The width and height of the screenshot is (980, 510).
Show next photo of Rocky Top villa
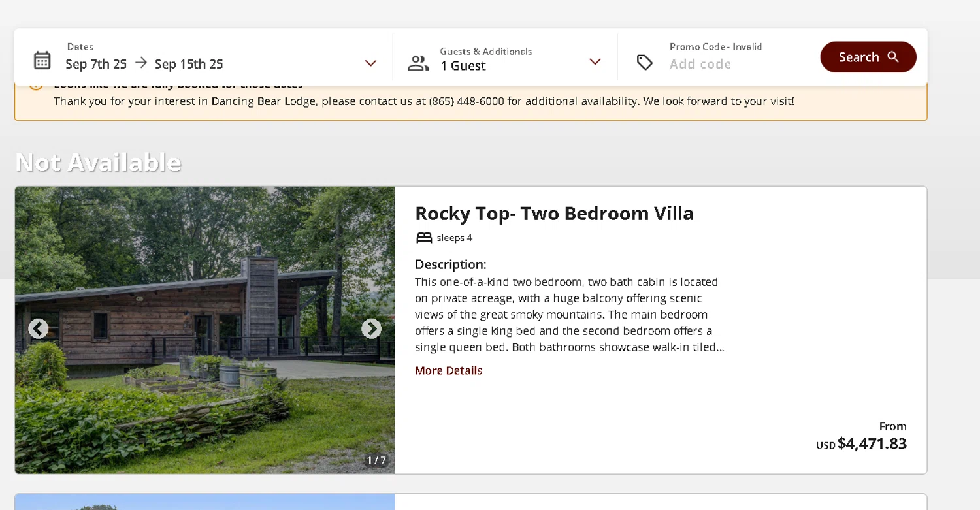(371, 328)
